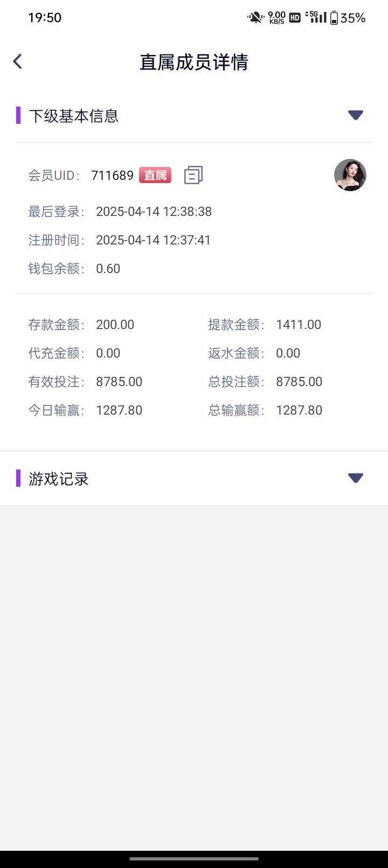Collapse the 下级基本信息 section
The height and width of the screenshot is (868, 388).
355,115
